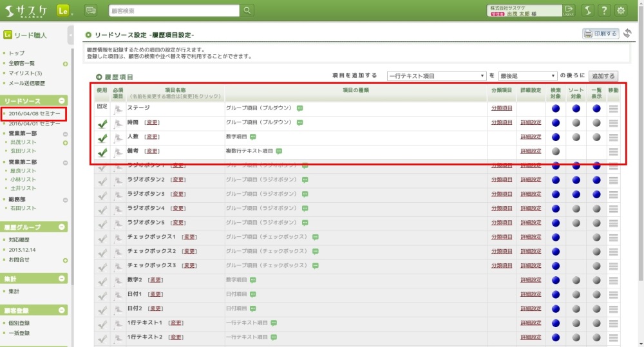Click the required-item icon in 備考 row
644x347 pixels.
pos(118,152)
